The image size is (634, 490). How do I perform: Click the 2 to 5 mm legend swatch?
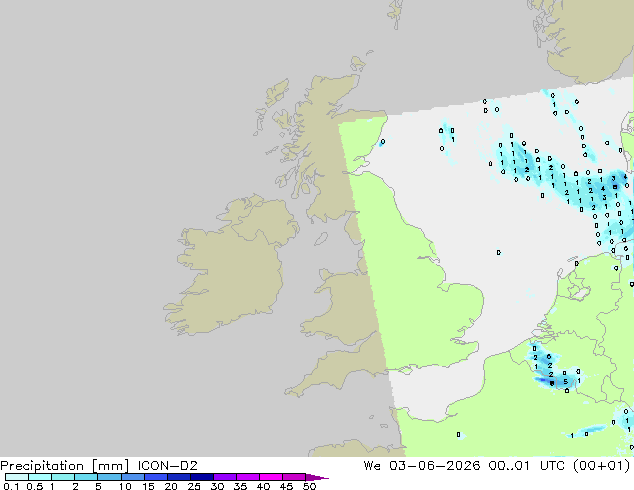point(86,477)
